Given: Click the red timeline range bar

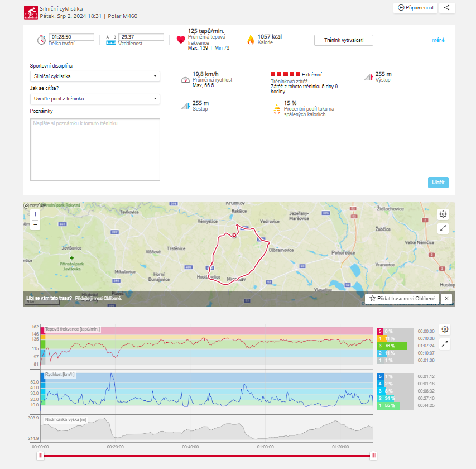Looking at the screenshot, I should [207, 456].
